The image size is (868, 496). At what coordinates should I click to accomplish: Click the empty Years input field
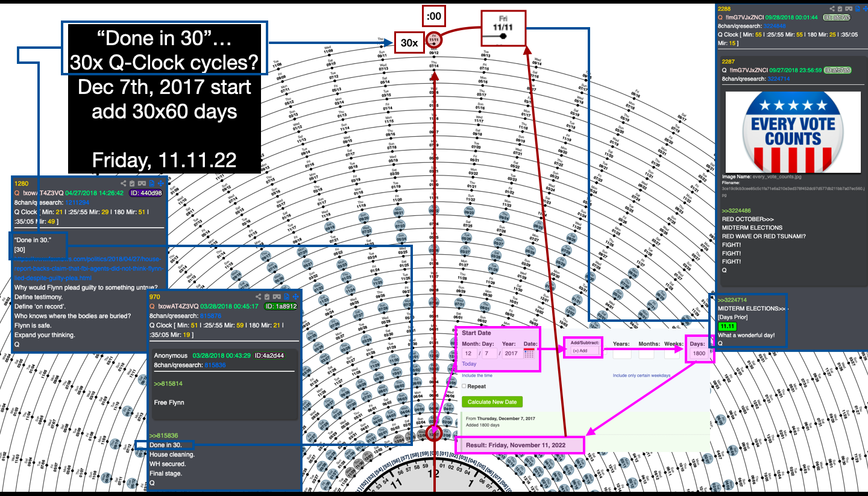pos(621,353)
